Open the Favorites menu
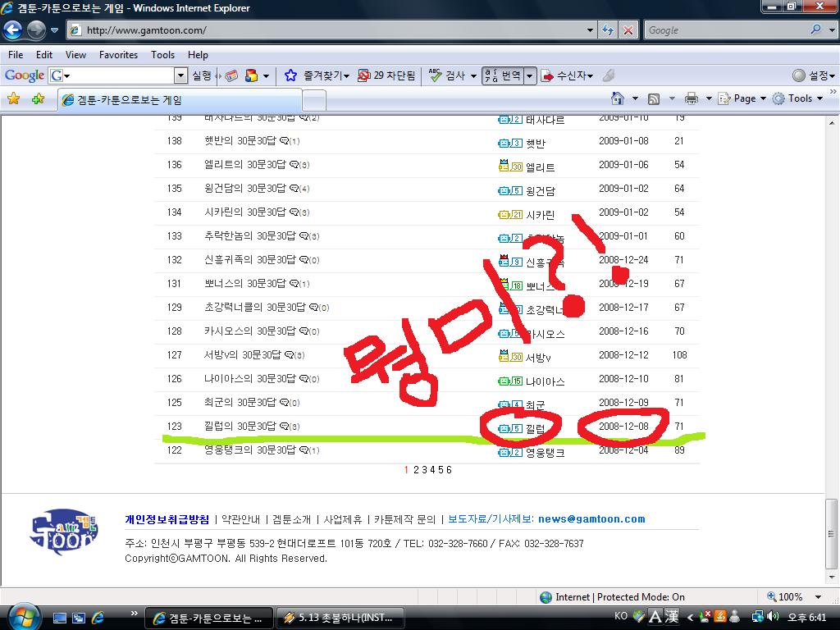840x630 pixels. pos(118,55)
